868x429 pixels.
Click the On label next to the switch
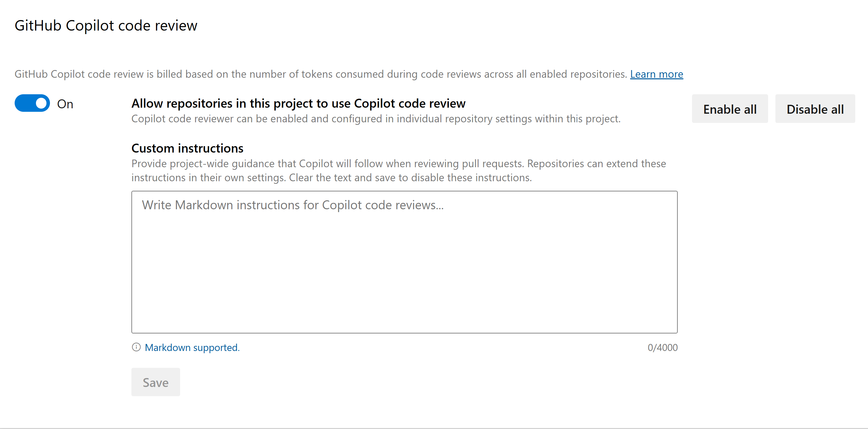65,104
